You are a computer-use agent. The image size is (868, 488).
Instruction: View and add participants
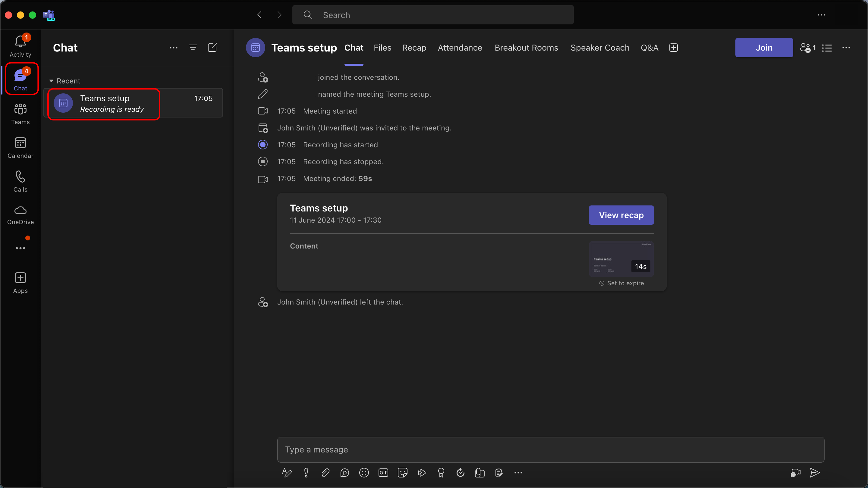[808, 48]
